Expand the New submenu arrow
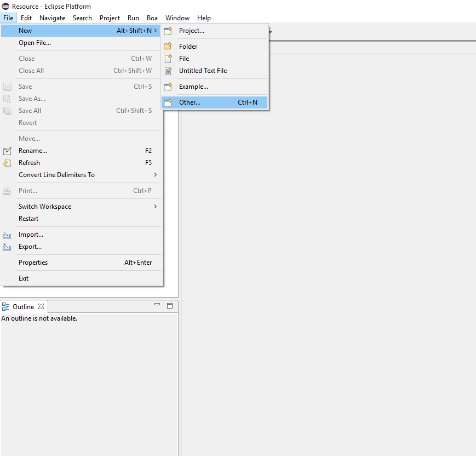 click(155, 31)
